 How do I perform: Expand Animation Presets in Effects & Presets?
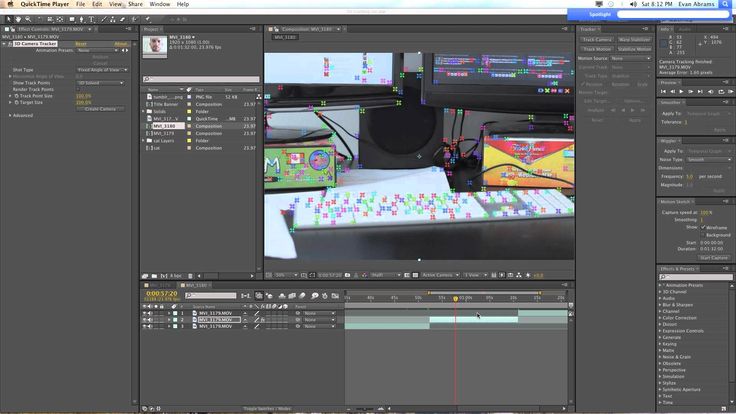[x=660, y=285]
